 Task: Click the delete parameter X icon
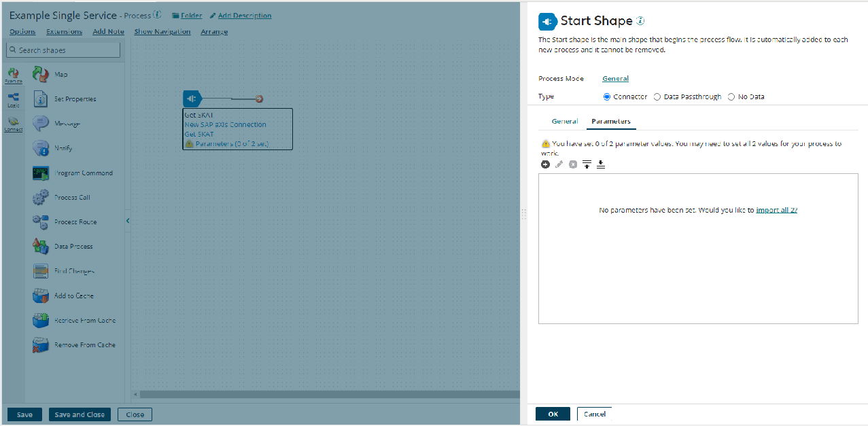573,164
